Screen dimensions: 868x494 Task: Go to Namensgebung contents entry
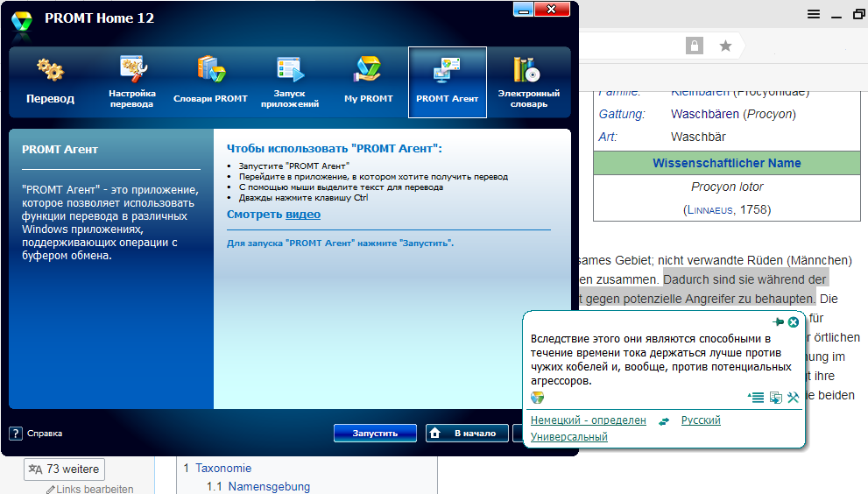(x=269, y=486)
